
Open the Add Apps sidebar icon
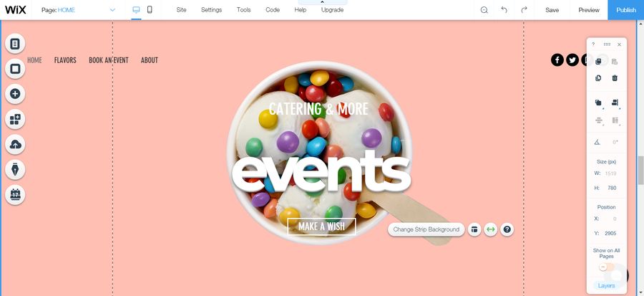point(15,119)
